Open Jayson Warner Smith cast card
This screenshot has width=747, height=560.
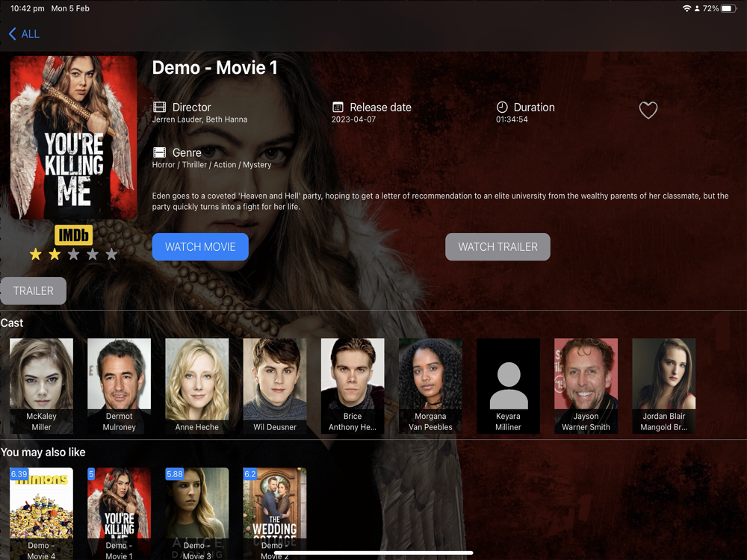[x=586, y=386]
